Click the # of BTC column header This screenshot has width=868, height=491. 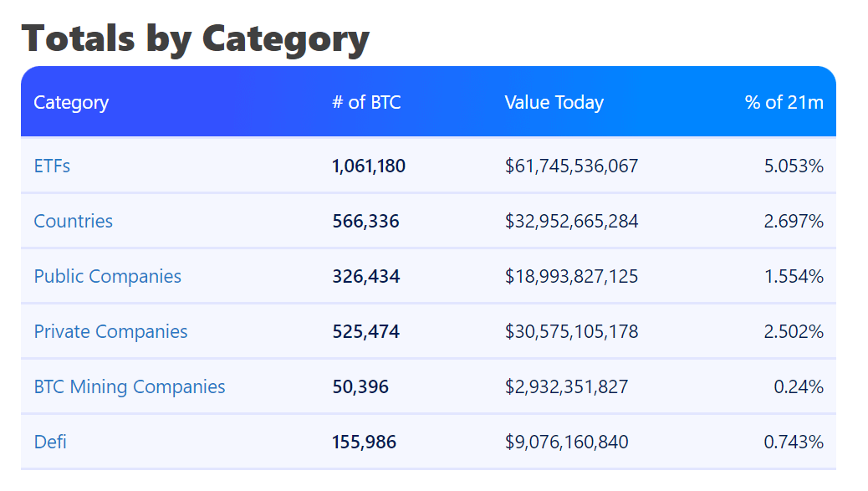coord(366,102)
